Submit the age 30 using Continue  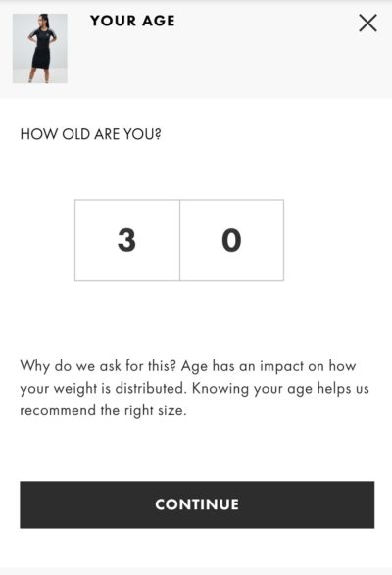pyautogui.click(x=197, y=504)
